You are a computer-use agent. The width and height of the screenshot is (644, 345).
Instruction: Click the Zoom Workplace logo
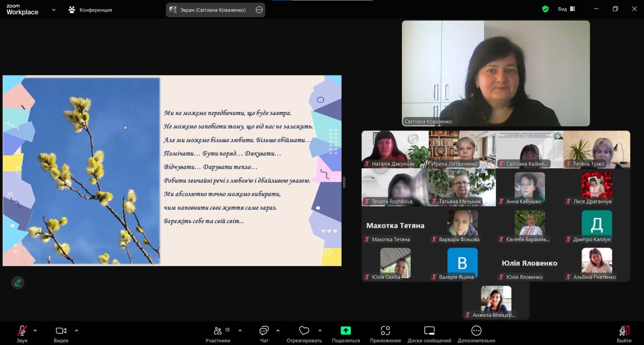click(x=22, y=10)
